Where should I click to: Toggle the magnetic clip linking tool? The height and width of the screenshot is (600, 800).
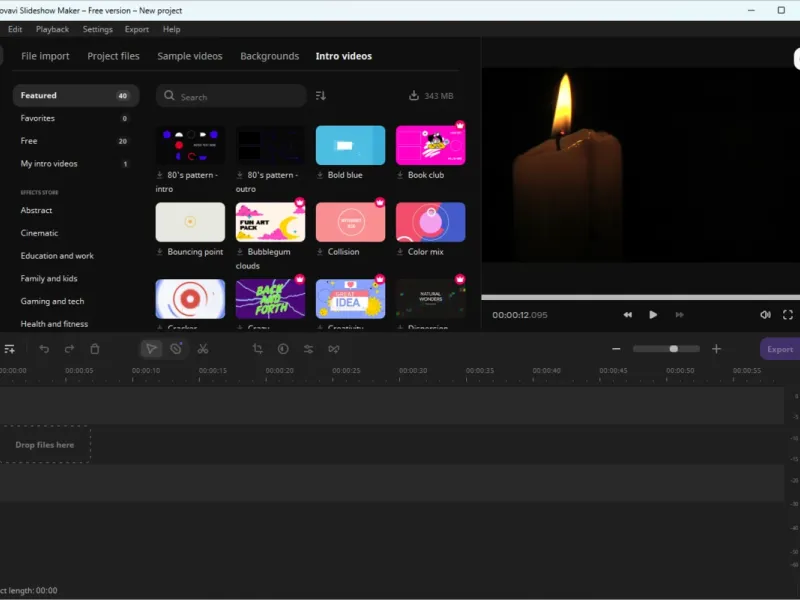pyautogui.click(x=176, y=349)
